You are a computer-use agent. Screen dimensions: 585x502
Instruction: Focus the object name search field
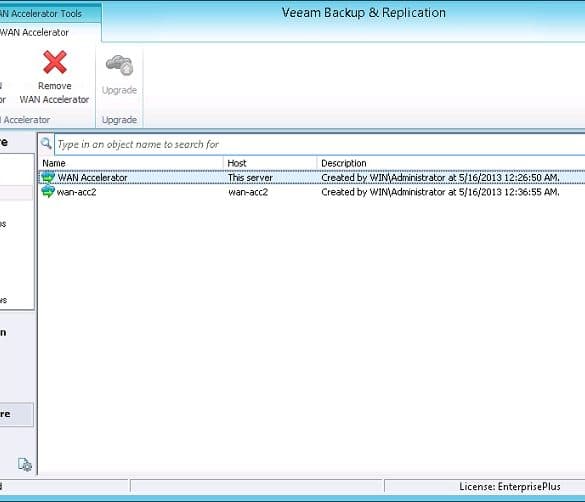point(320,144)
